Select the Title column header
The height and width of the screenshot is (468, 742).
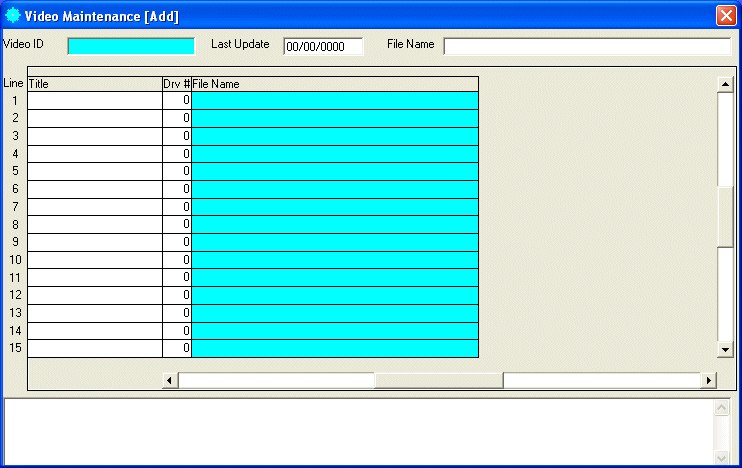click(95, 84)
